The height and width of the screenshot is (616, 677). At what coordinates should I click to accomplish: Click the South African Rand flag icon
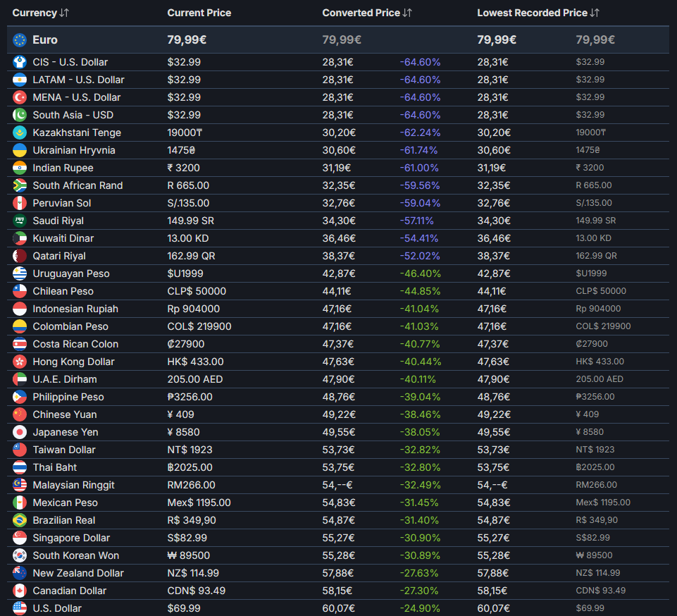(20, 185)
